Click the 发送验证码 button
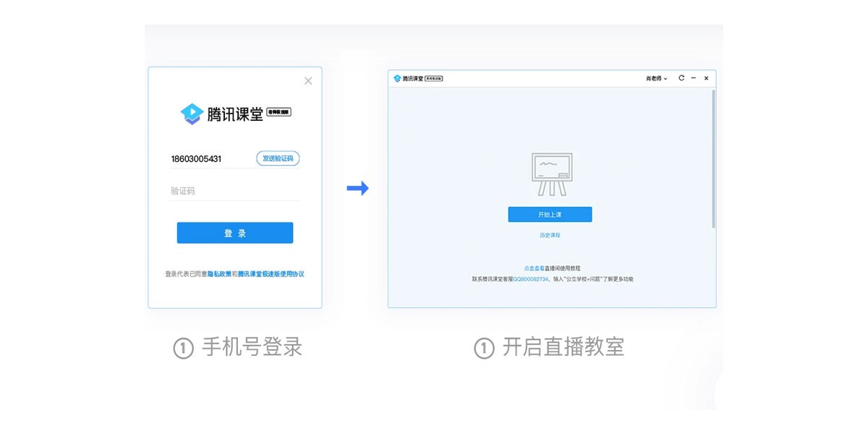Viewport: 868px width, 434px height. (278, 158)
